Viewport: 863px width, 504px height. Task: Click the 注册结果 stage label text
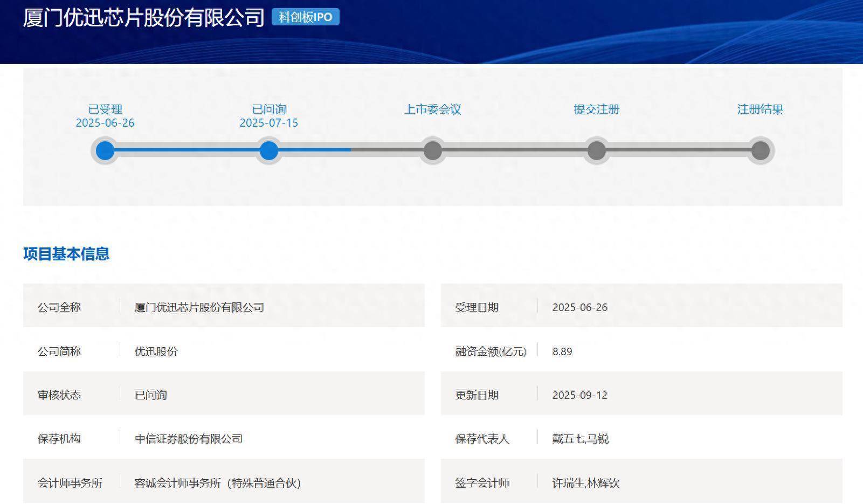coord(760,109)
